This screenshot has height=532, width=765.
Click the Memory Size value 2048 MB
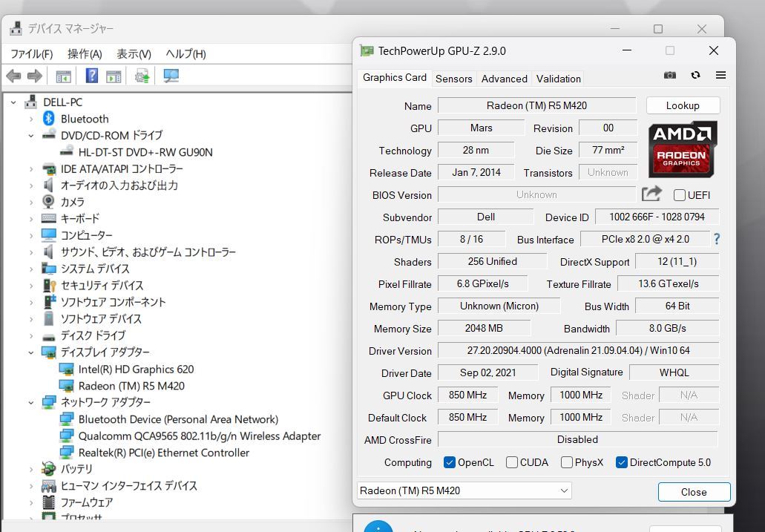pos(484,328)
